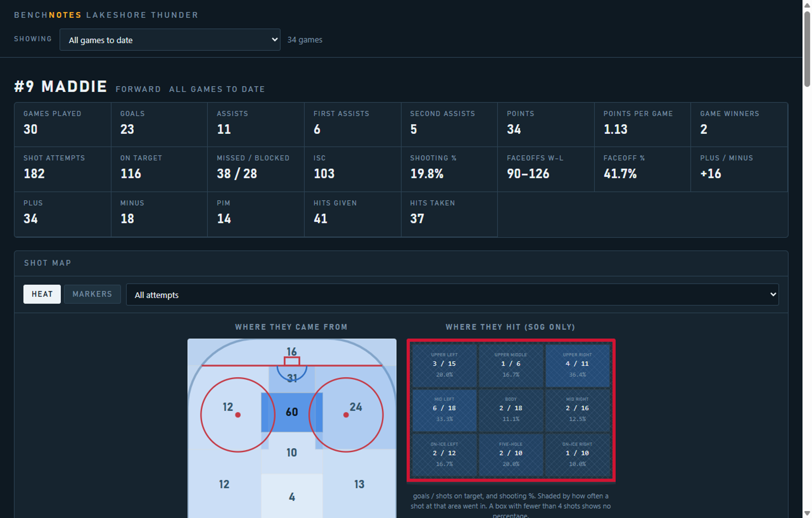Click the On-Ice Left net cell 2 / 12
The width and height of the screenshot is (812, 518).
pos(444,455)
